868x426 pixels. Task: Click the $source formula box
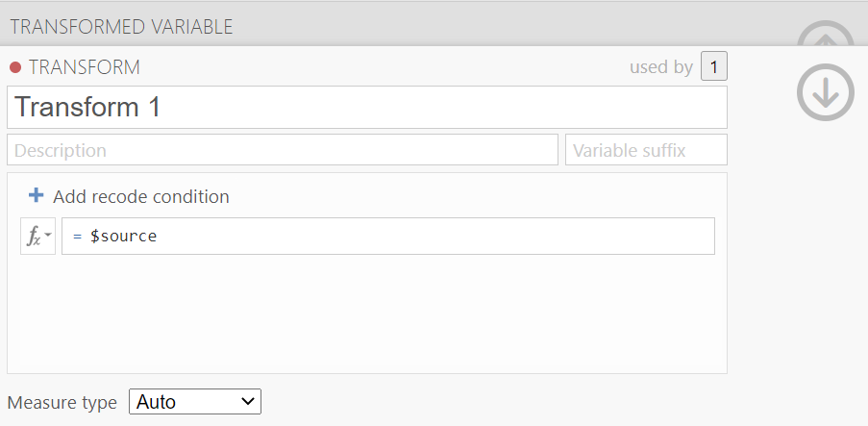pos(388,236)
